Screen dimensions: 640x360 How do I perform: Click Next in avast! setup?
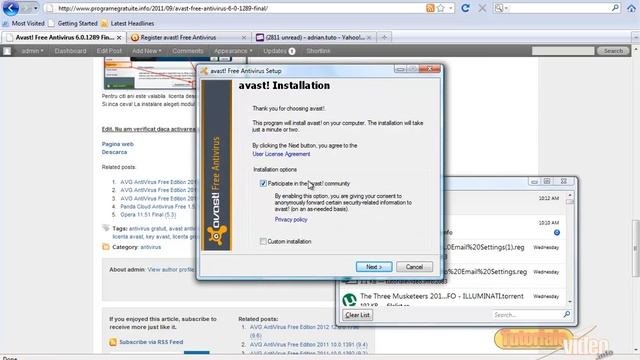[374, 267]
